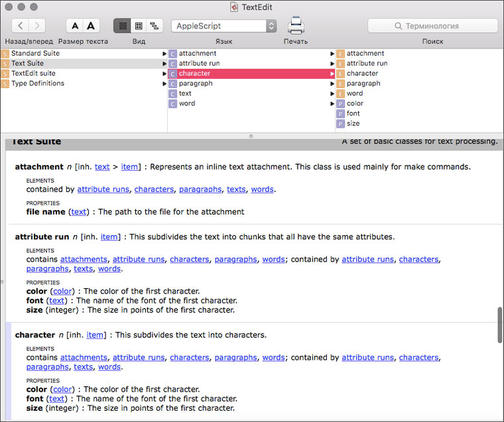The width and height of the screenshot is (504, 422).
Task: Open 'attachments' link in character elements
Action: pyautogui.click(x=84, y=358)
